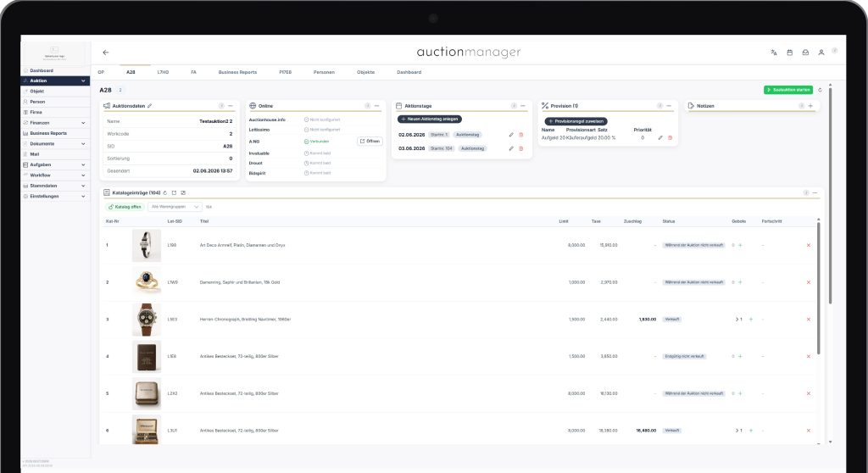The height and width of the screenshot is (473, 868).
Task: Refresh the auction page via the reload icon
Action: coord(820,90)
